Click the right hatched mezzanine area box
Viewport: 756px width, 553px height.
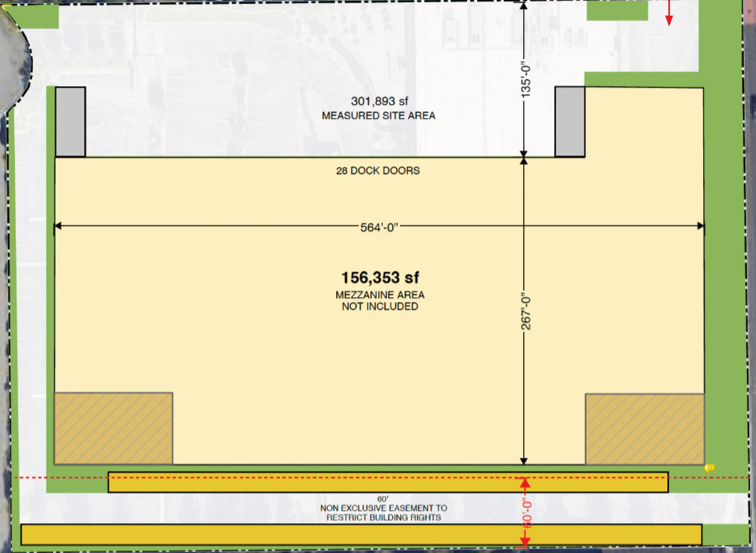[645, 429]
